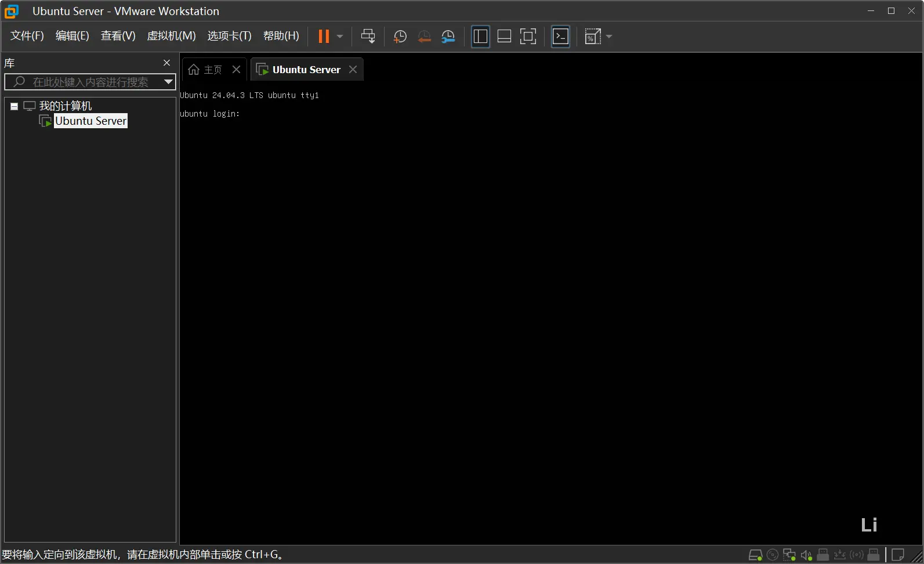924x564 pixels.
Task: Open the power options dropdown arrow
Action: pyautogui.click(x=340, y=37)
